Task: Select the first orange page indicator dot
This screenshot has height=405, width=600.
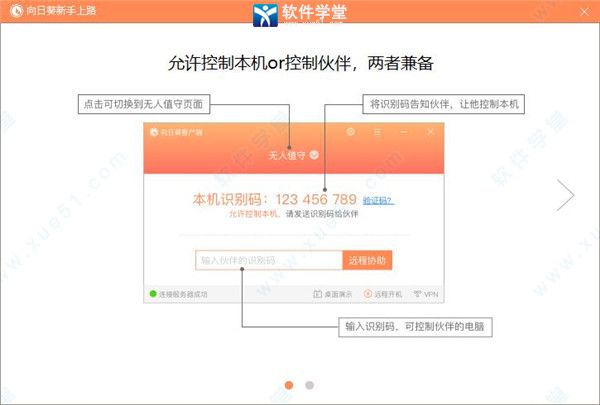Action: click(x=289, y=385)
